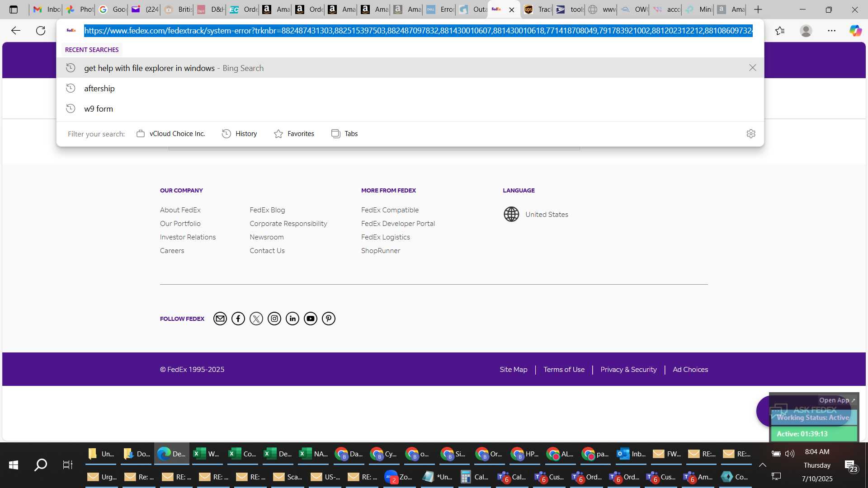Click the browser back arrow
The image size is (868, 488).
pos(16,31)
